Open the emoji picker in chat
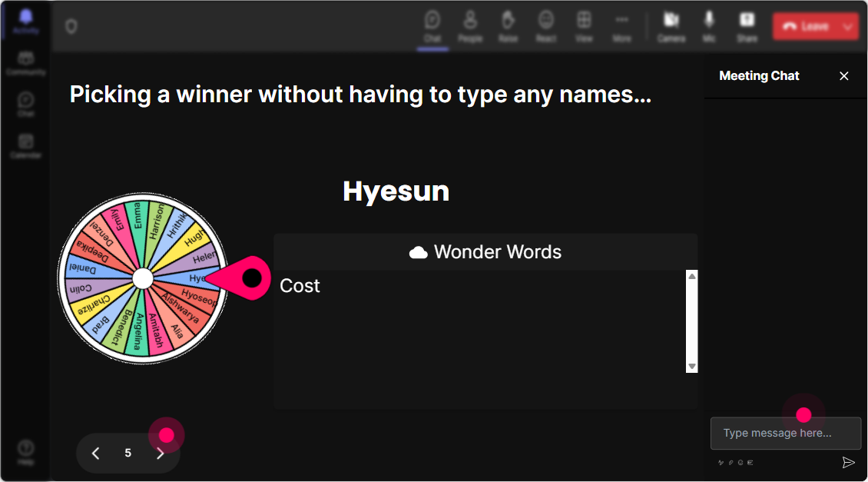This screenshot has height=482, width=868. click(740, 462)
